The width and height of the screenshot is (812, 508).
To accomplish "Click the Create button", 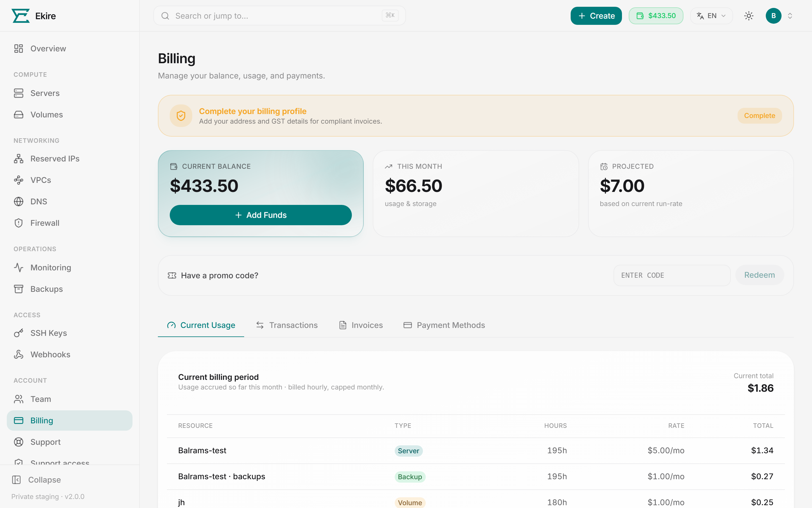I will (596, 16).
